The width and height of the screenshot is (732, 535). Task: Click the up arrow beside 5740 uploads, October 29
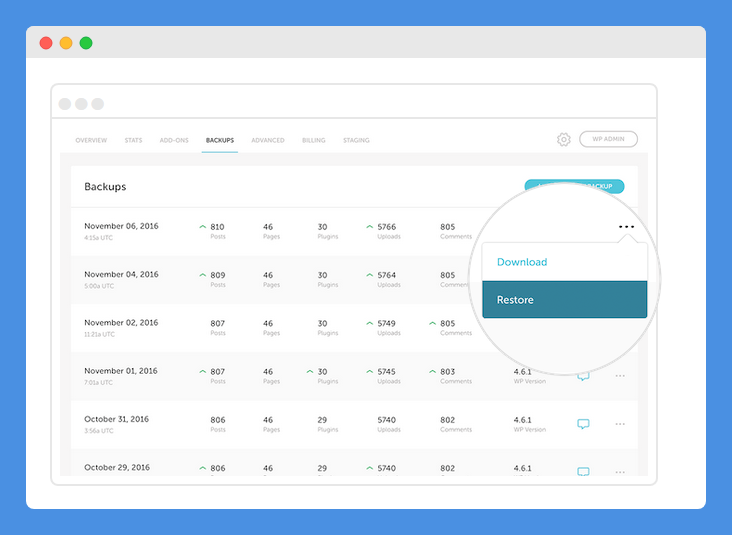pos(370,468)
